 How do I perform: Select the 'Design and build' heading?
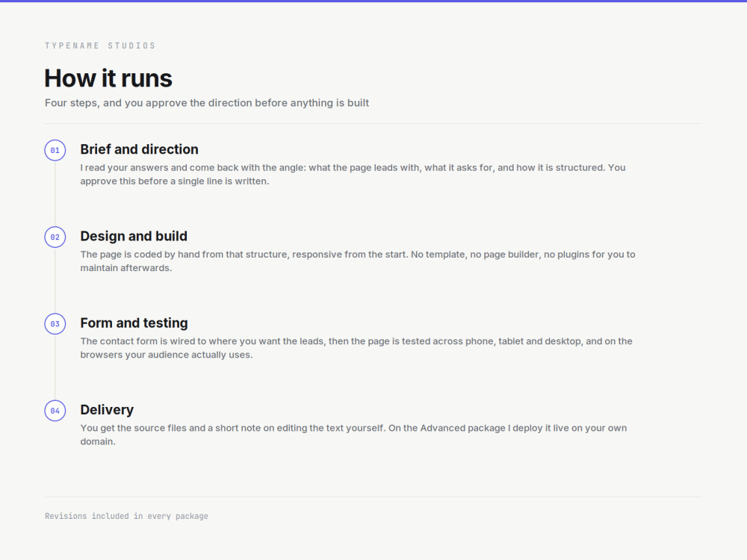(134, 236)
